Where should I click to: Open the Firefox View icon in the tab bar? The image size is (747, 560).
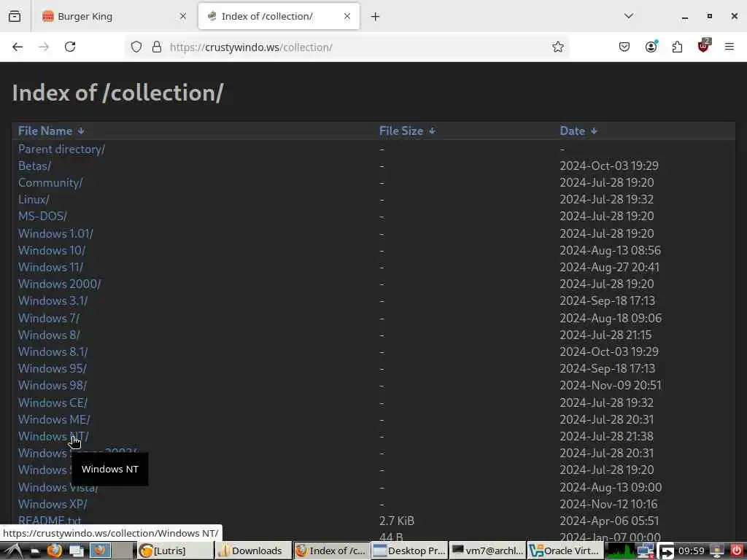(15, 16)
